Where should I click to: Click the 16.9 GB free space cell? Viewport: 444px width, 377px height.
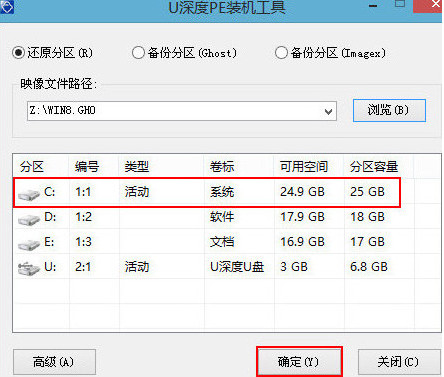(302, 242)
